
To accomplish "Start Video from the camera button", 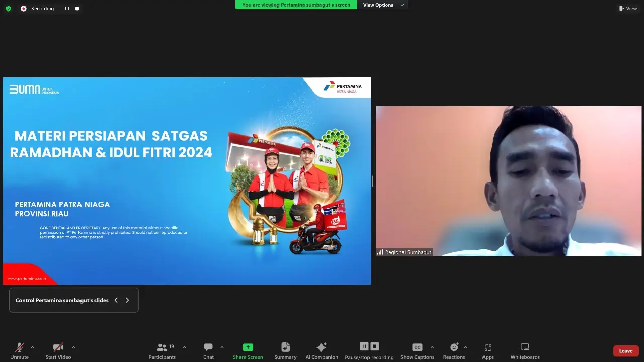I will point(58,351).
